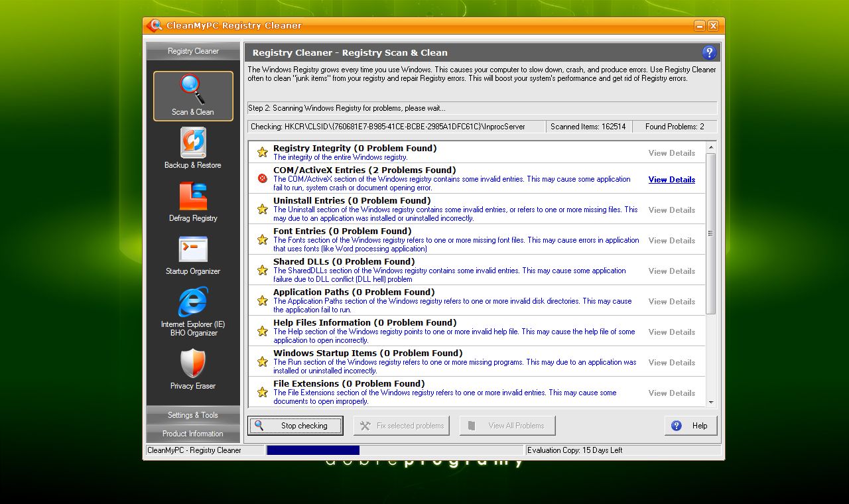Image resolution: width=849 pixels, height=504 pixels.
Task: Select COM/ActiveX Entries (2 Problems Found) heading
Action: tap(365, 170)
